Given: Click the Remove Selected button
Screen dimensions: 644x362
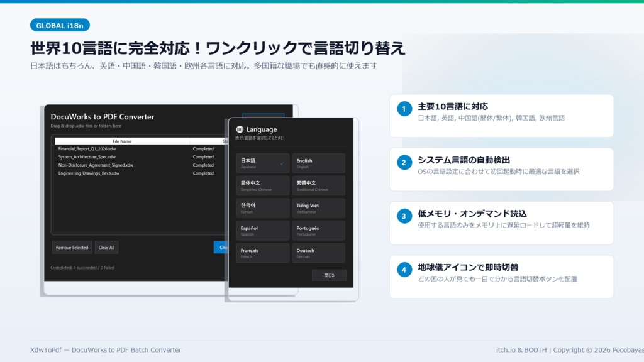Looking at the screenshot, I should (72, 248).
